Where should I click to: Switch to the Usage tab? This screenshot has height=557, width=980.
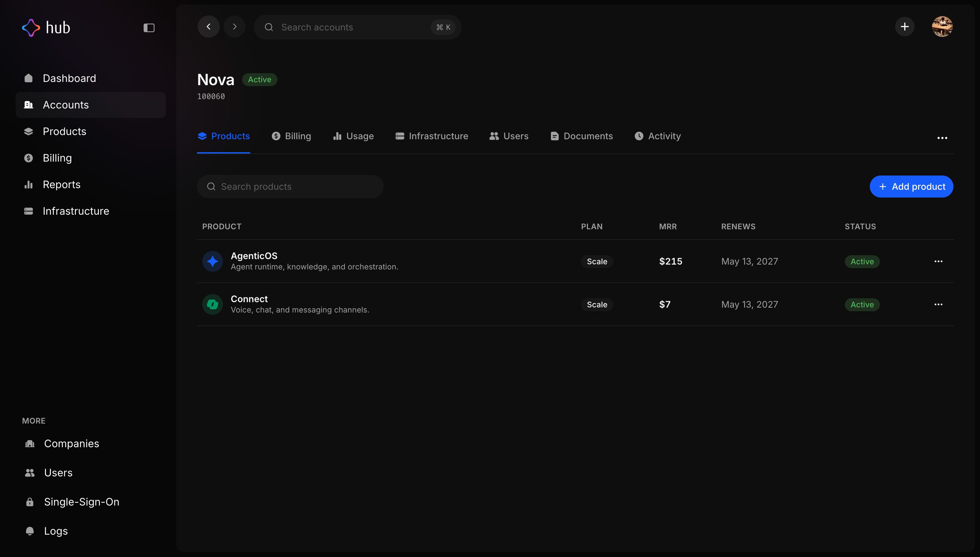(353, 136)
